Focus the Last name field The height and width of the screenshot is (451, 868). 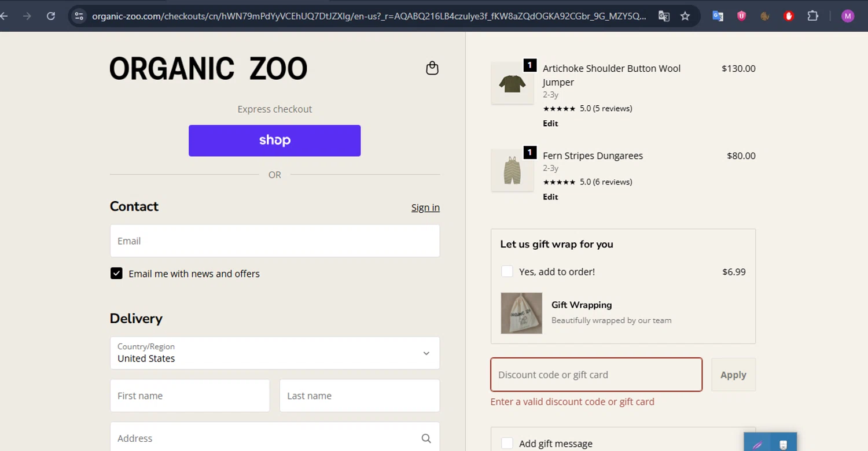359,395
